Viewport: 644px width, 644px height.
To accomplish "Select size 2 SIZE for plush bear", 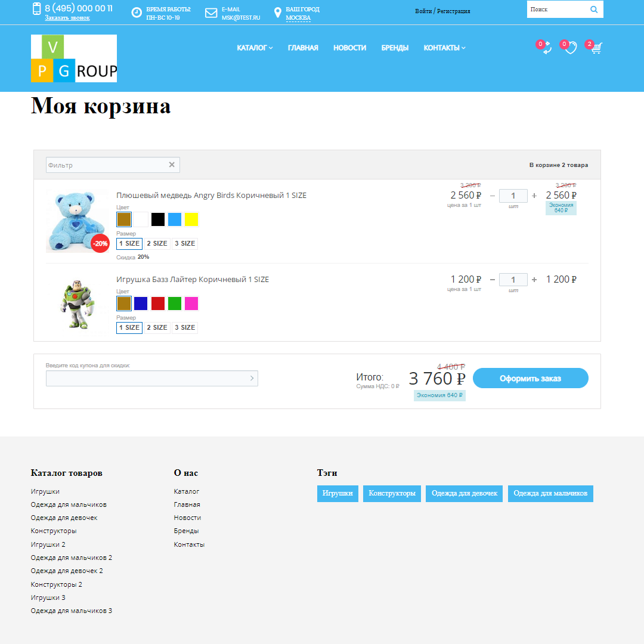I will point(157,243).
